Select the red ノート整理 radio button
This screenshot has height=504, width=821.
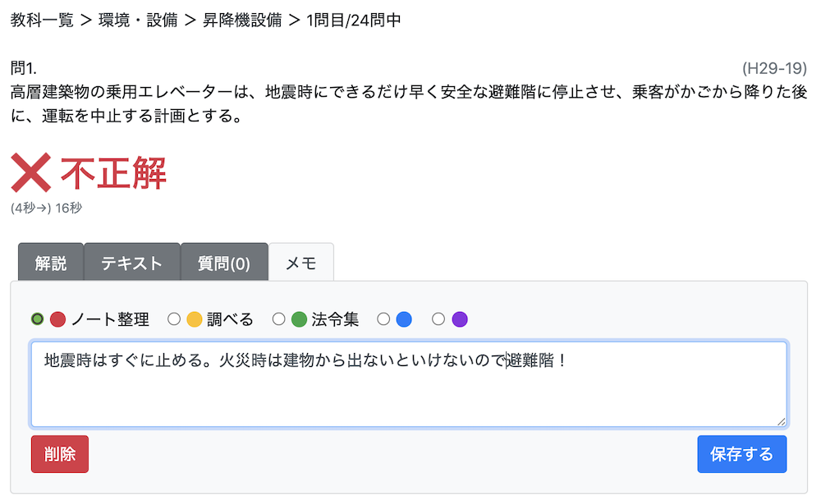(x=37, y=319)
